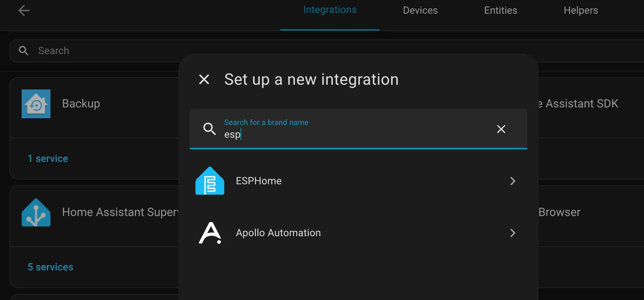
Task: Clear the brand name search text
Action: [x=501, y=129]
